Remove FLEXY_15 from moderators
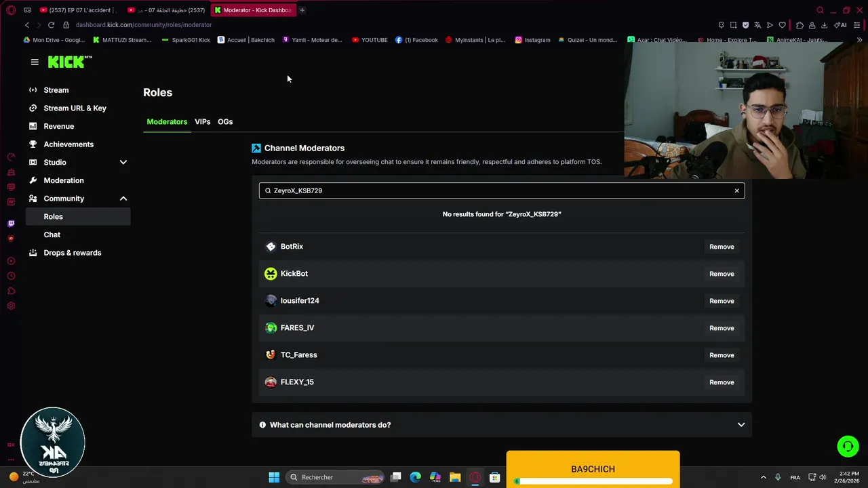This screenshot has height=488, width=868. pyautogui.click(x=722, y=382)
